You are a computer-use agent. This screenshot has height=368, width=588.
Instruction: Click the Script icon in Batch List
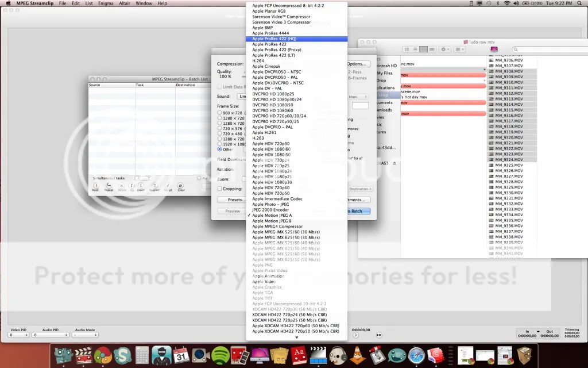click(x=168, y=186)
